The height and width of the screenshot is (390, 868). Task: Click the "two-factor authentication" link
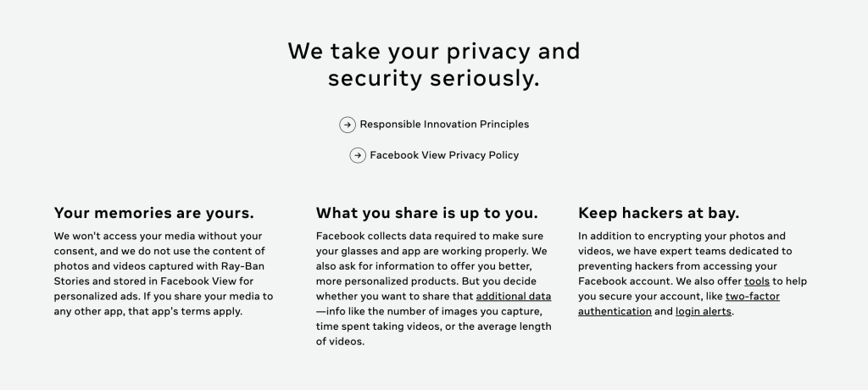753,297
